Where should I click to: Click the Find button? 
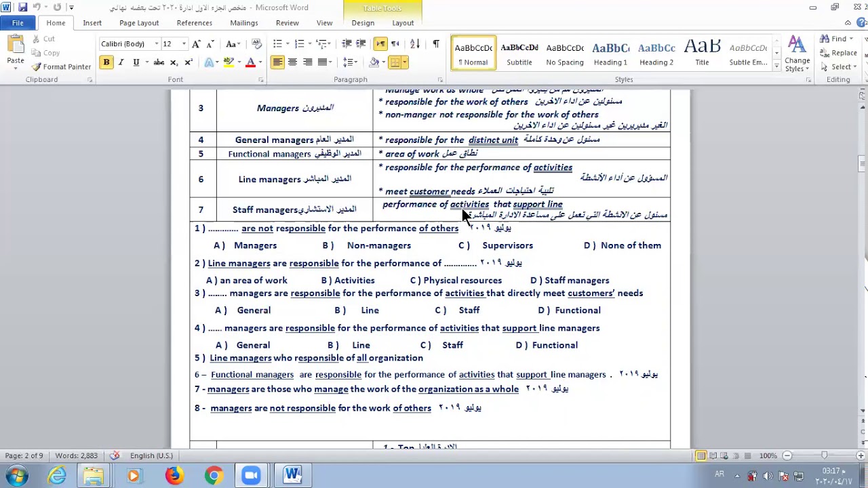pyautogui.click(x=834, y=39)
